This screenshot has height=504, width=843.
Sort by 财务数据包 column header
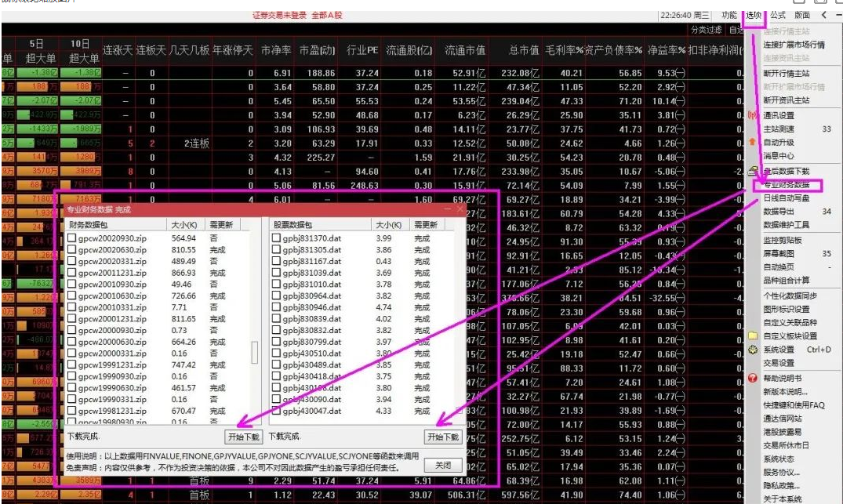[x=115, y=225]
